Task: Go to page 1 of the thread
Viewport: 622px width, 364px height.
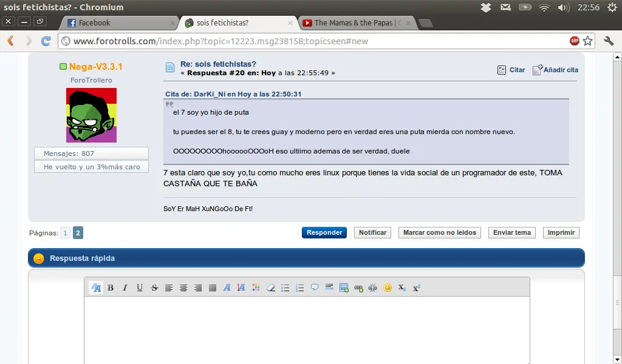Action: (65, 233)
